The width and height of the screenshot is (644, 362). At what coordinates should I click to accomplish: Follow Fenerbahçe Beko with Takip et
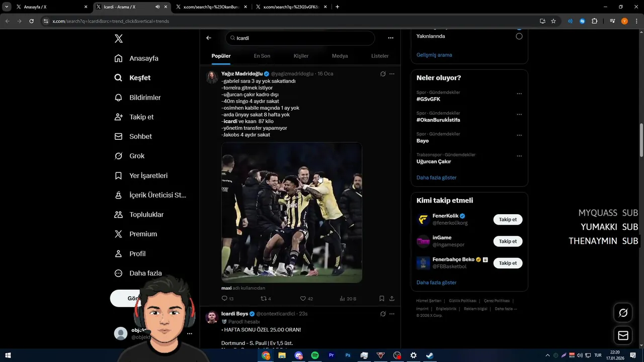click(508, 263)
